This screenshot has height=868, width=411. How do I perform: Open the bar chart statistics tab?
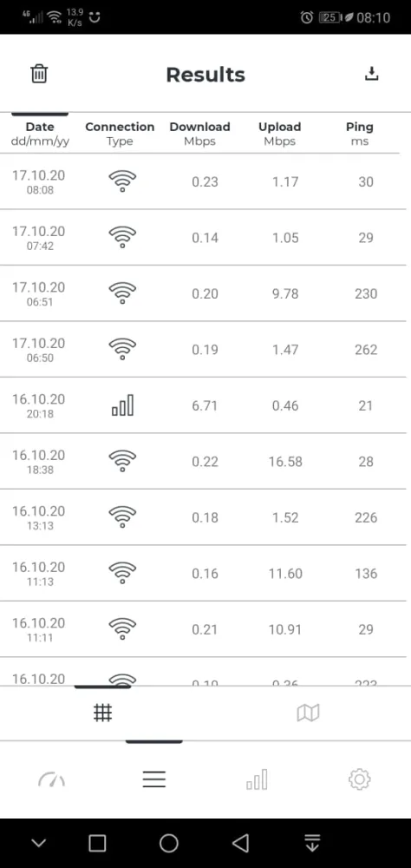(x=257, y=779)
